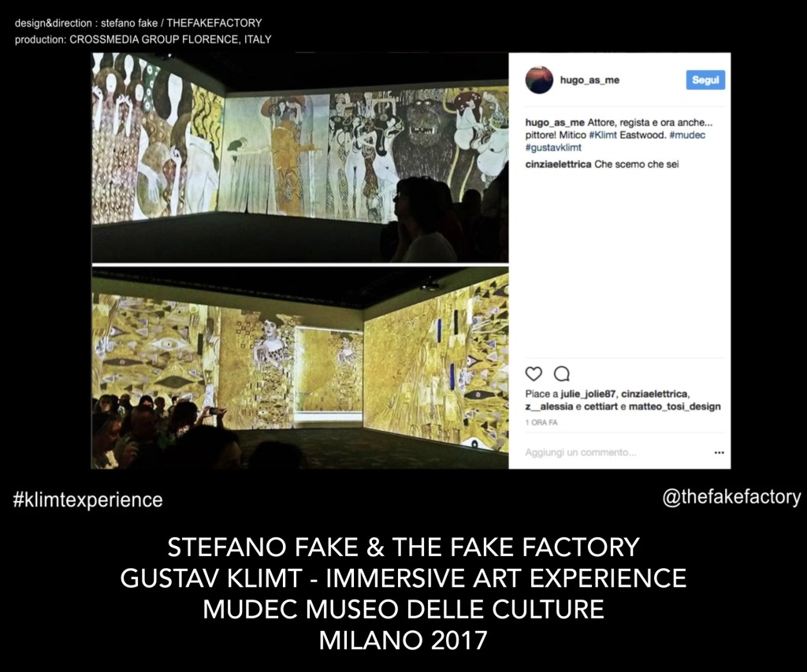Image resolution: width=807 pixels, height=672 pixels.
Task: Click the #mudec hashtag
Action: [x=687, y=135]
